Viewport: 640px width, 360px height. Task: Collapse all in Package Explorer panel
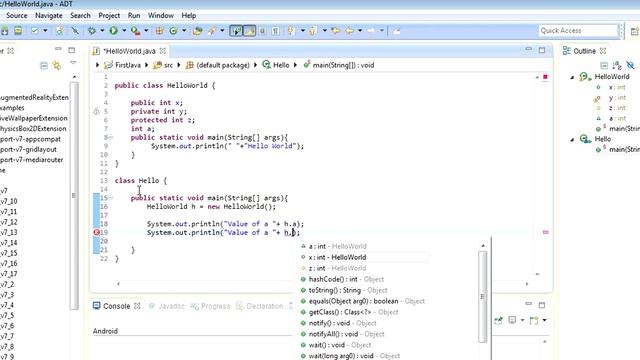[44, 65]
